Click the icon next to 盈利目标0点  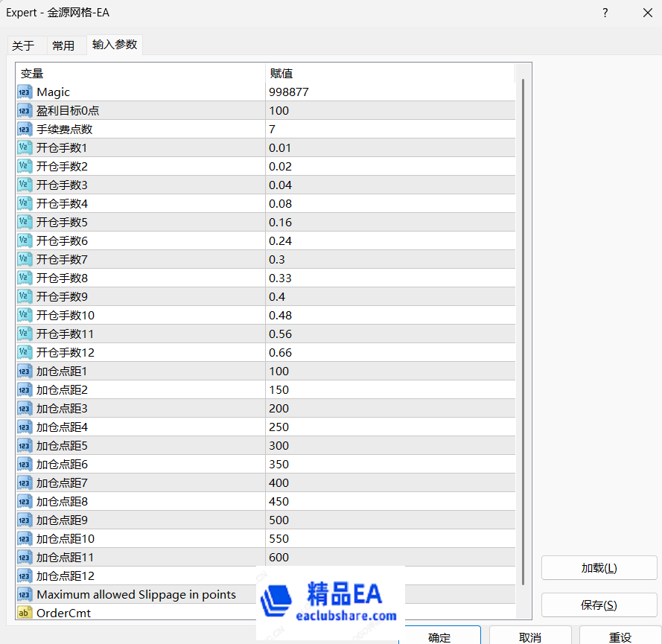[25, 111]
